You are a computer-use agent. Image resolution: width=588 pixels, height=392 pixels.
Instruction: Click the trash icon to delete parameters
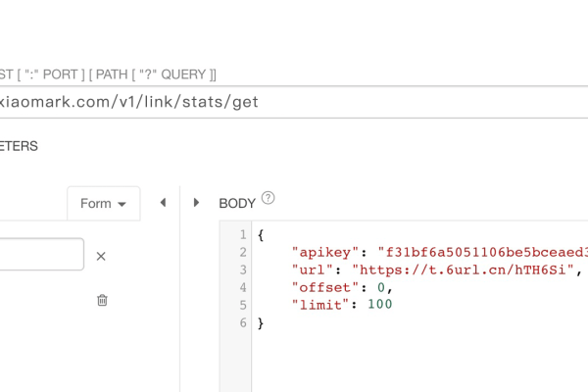(102, 300)
